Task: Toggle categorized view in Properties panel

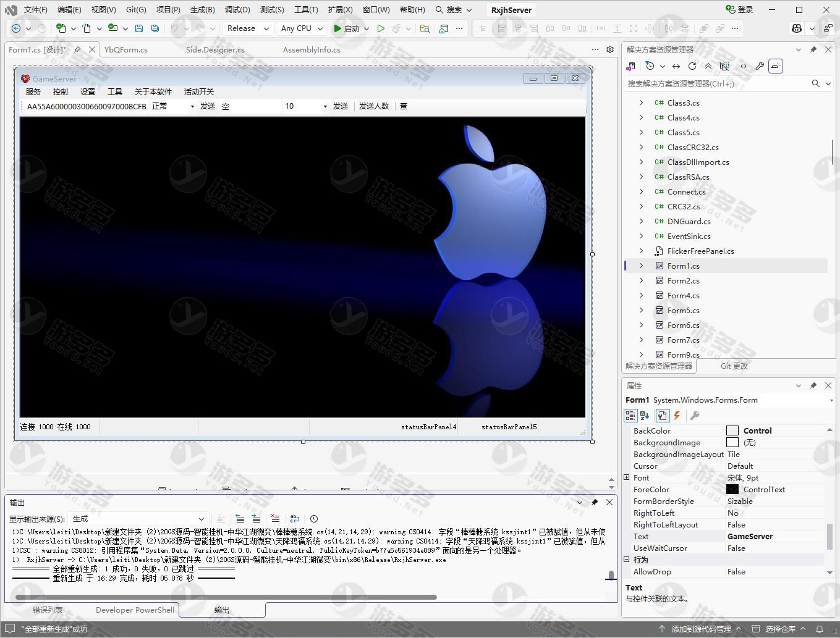Action: click(x=630, y=416)
